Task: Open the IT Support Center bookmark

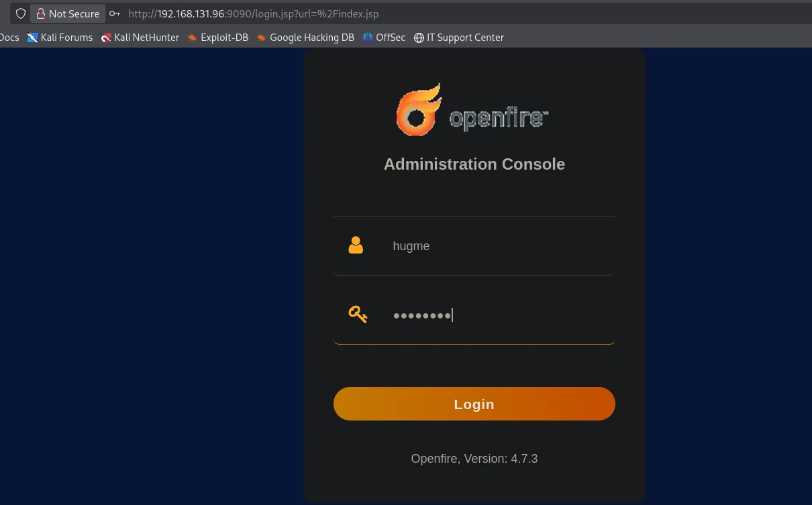Action: 458,38
